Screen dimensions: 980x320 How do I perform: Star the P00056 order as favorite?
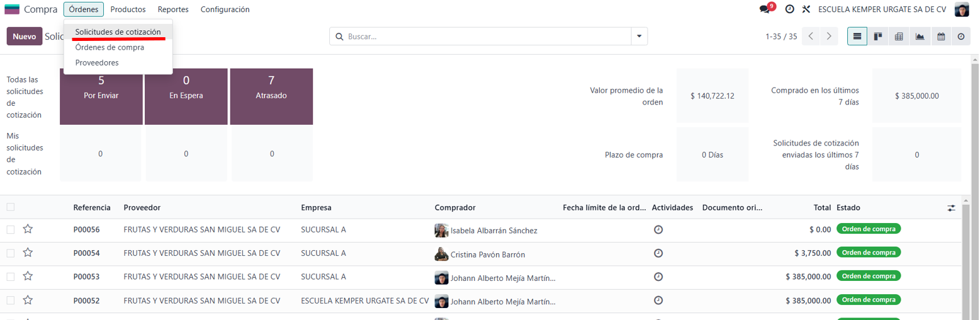coord(28,229)
